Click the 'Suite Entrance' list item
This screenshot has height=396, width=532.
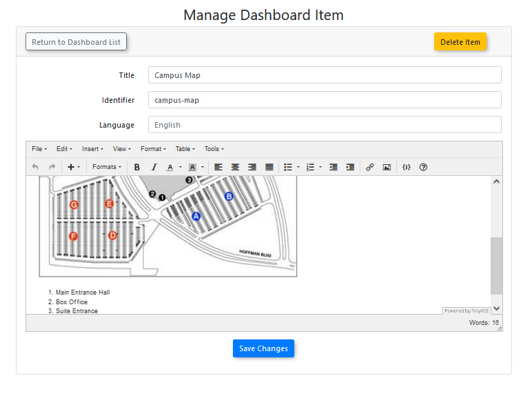(76, 310)
